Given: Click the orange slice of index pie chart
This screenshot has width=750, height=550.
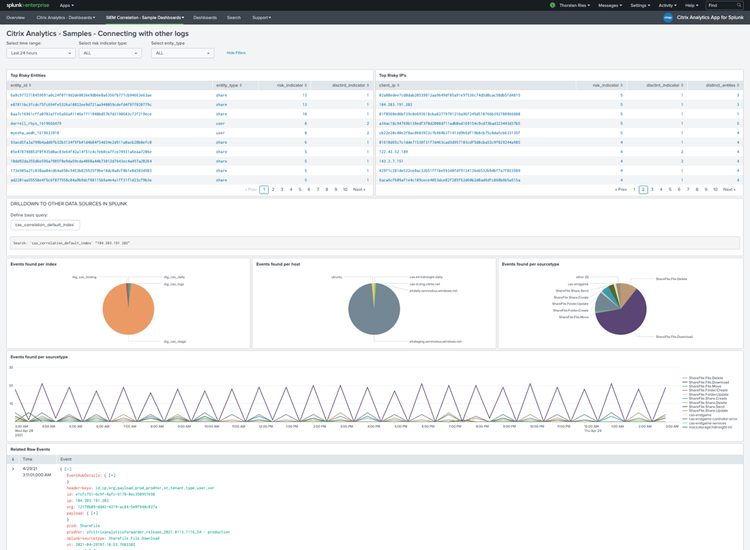Looking at the screenshot, I should tap(127, 311).
